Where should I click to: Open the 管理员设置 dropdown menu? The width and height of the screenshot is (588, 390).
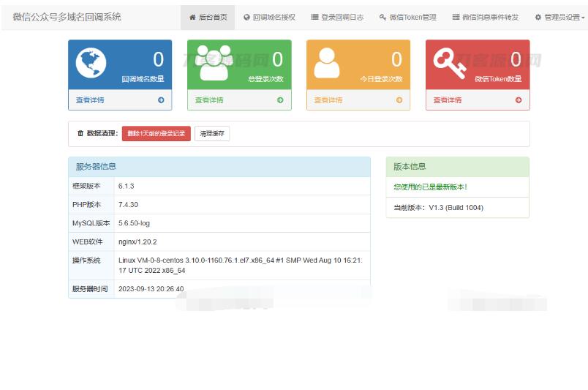point(559,17)
